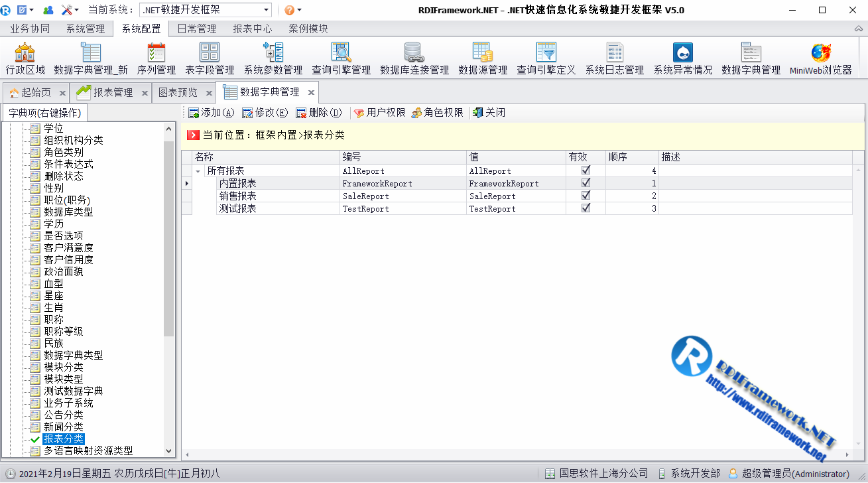Viewport: 868px width, 483px height.
Task: Click the tree panel scroll-up arrow
Action: click(x=168, y=129)
